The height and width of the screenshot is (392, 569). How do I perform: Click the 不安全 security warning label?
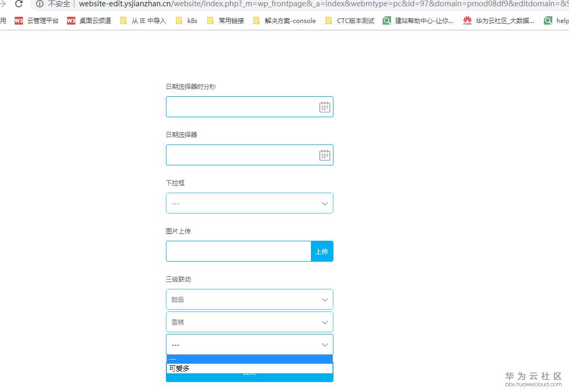(x=59, y=4)
